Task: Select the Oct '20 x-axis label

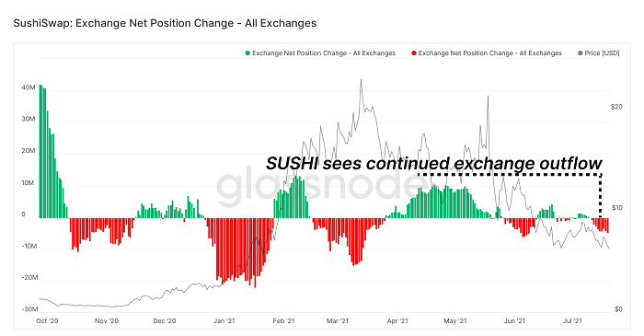Action: click(47, 320)
